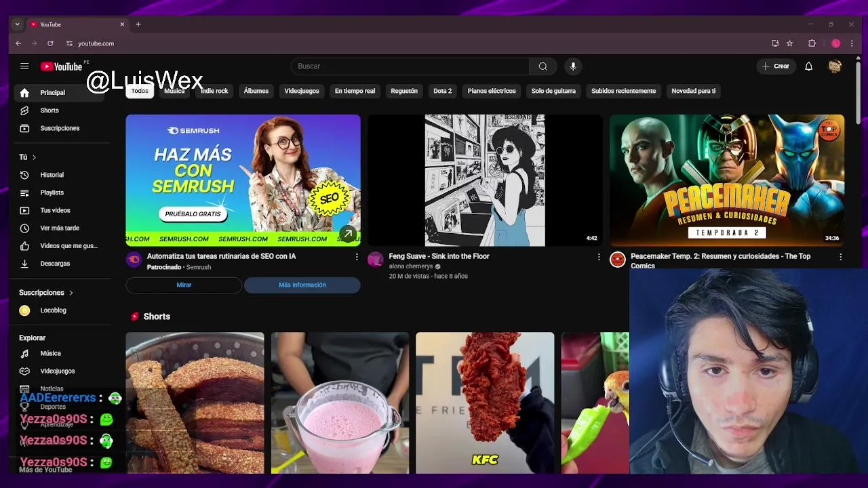Open Historial clock icon

[x=24, y=175]
